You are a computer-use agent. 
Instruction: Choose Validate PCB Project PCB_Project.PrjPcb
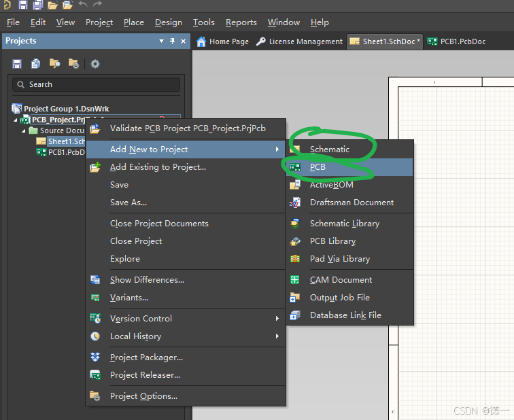tap(186, 128)
